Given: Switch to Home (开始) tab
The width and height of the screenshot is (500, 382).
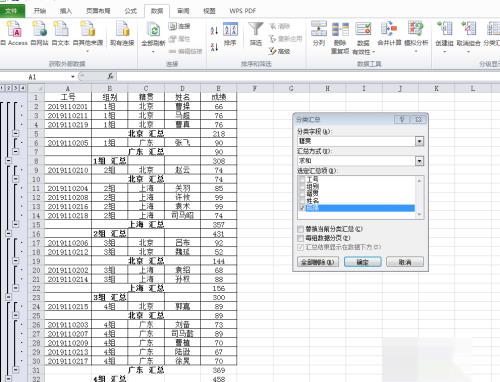Looking at the screenshot, I should [x=40, y=11].
